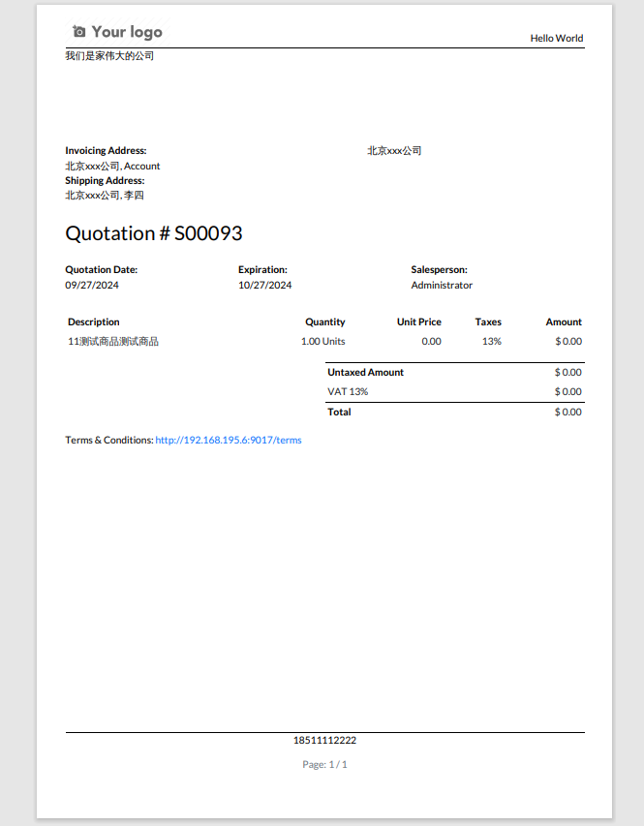Click the camera icon in Your logo
644x826 pixels.
pos(79,32)
